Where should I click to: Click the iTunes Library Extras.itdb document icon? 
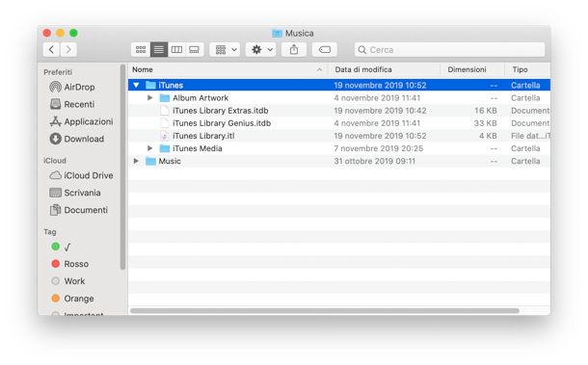pyautogui.click(x=164, y=111)
